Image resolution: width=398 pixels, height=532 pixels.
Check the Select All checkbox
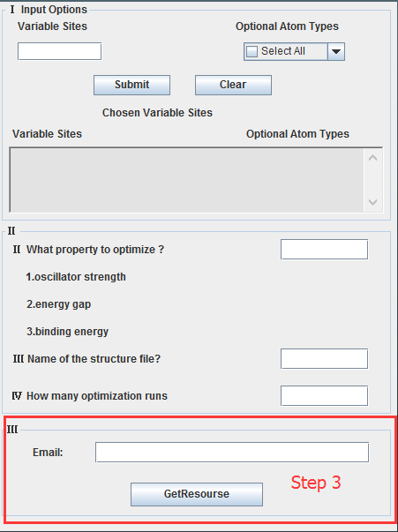[252, 51]
